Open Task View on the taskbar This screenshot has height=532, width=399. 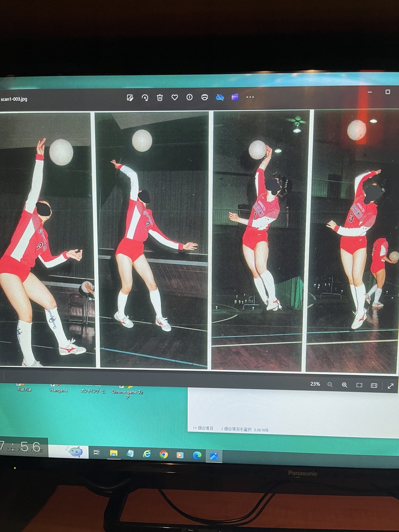click(x=96, y=453)
